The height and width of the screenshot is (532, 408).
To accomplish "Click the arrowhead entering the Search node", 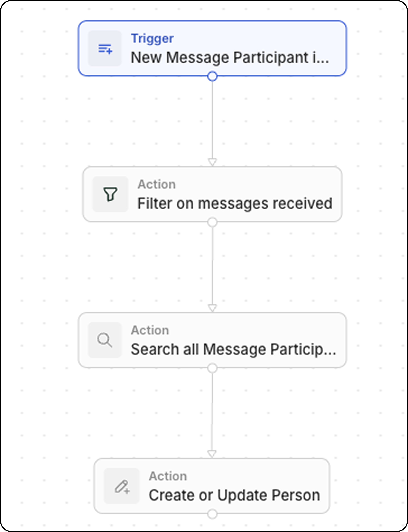I will tap(212, 308).
